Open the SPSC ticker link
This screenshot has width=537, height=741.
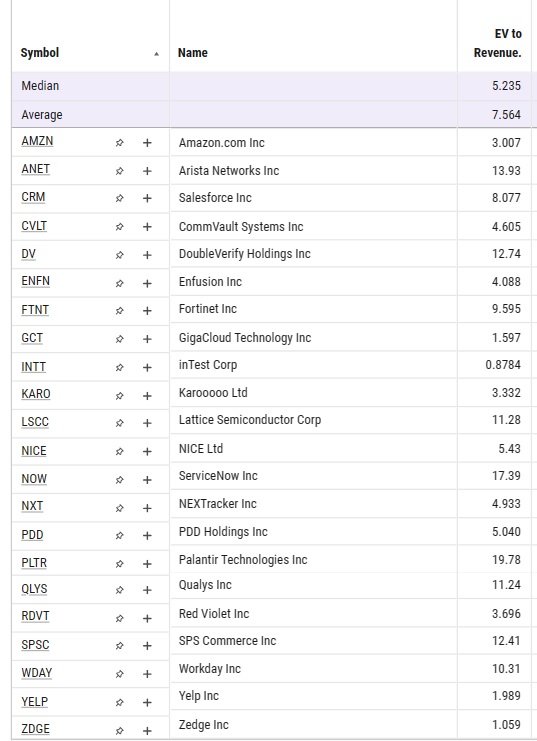35,645
